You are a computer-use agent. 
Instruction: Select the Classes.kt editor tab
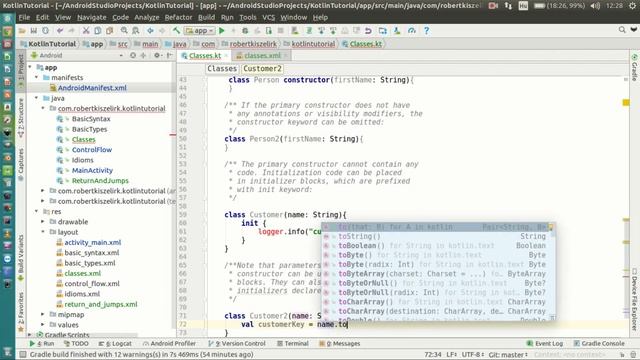click(204, 56)
